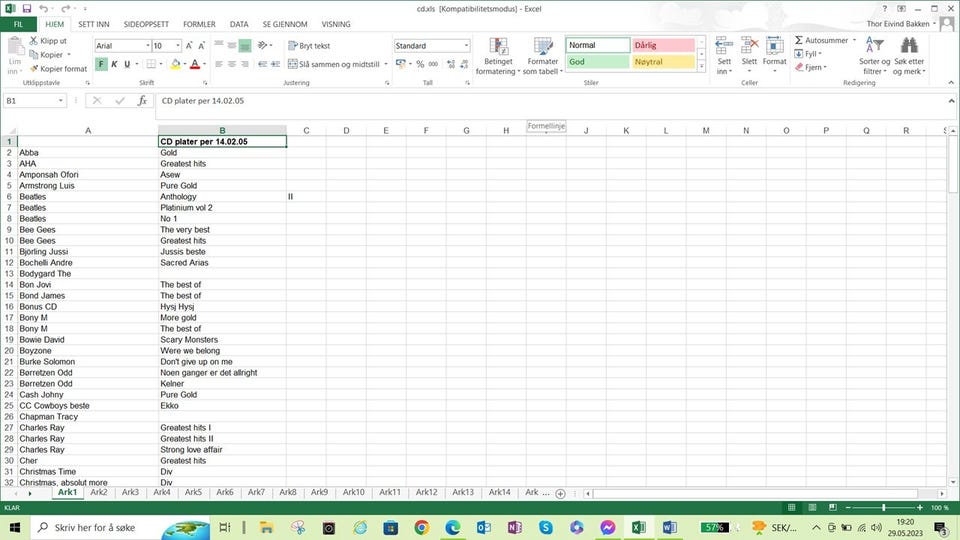960x540 pixels.
Task: Open Word from the taskbar
Action: (x=669, y=527)
